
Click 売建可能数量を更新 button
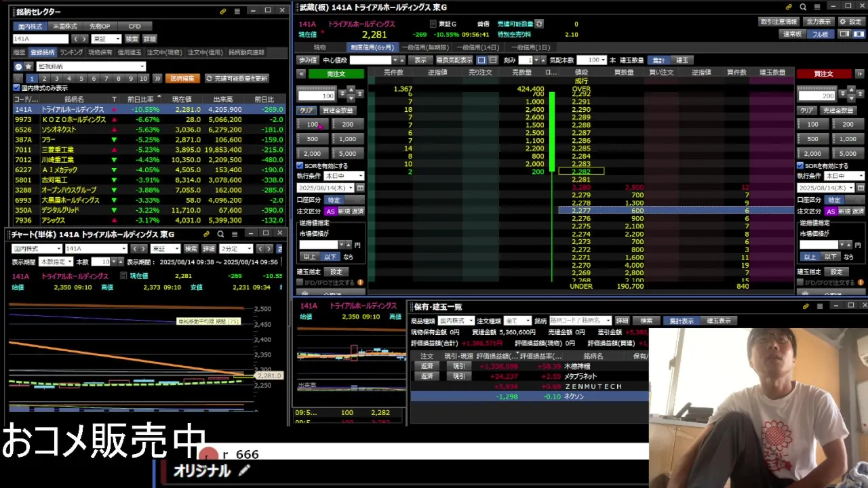point(237,79)
